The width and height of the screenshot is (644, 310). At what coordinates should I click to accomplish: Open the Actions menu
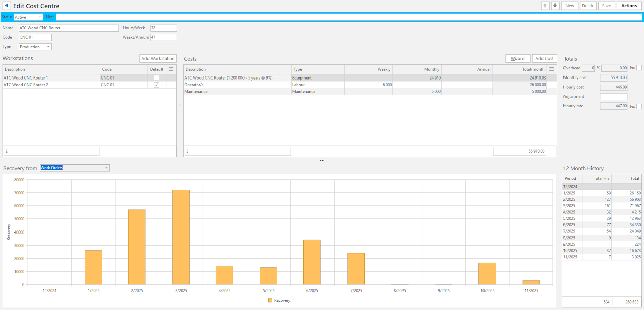[629, 6]
